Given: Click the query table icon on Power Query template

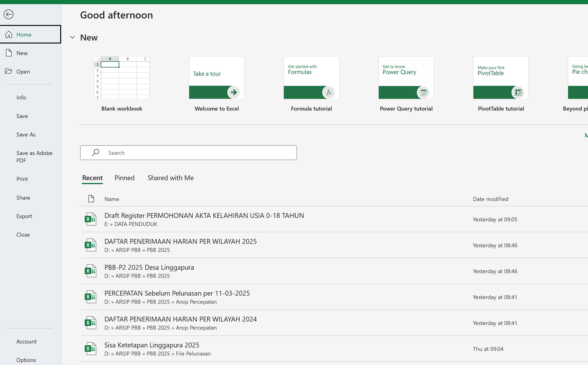Looking at the screenshot, I should tap(423, 92).
